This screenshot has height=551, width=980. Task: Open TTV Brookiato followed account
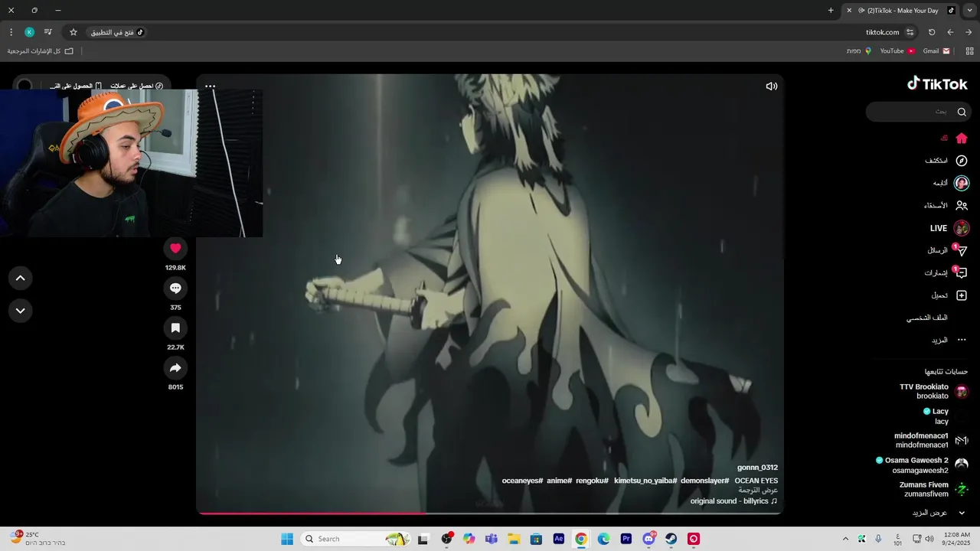point(934,391)
